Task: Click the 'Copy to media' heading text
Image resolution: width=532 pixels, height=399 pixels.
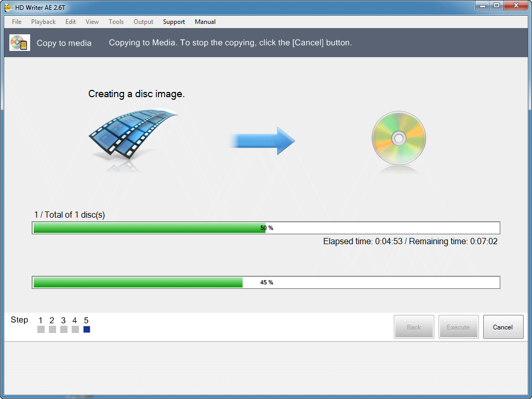Action: [64, 43]
